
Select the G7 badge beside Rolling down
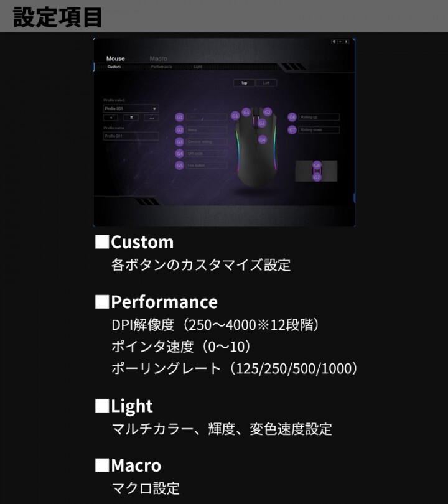point(292,130)
